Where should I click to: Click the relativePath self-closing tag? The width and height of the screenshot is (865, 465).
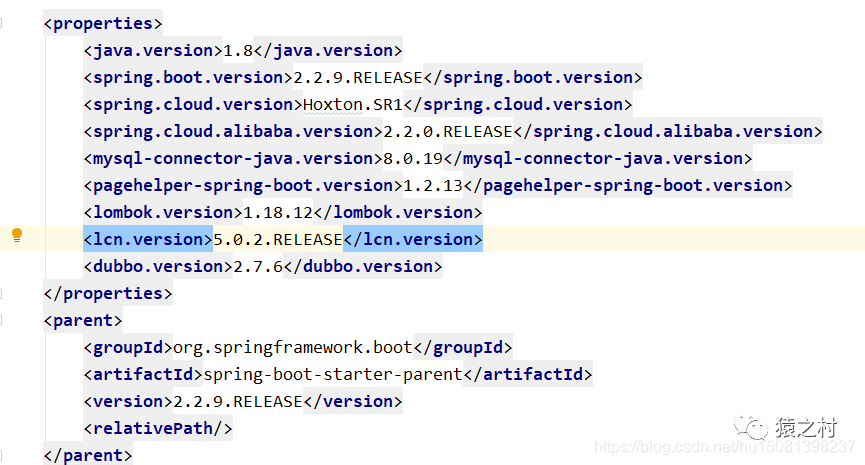[158, 429]
